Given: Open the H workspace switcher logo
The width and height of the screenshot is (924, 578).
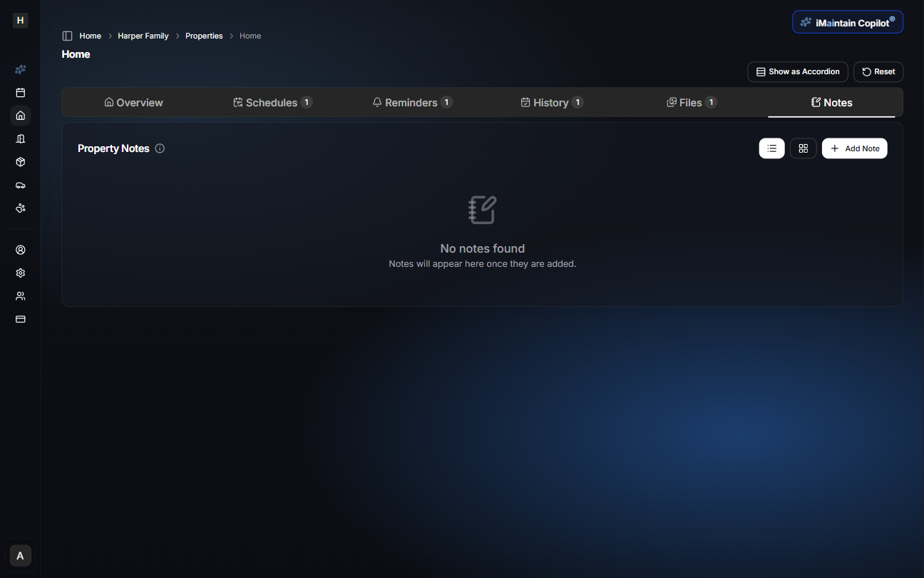Looking at the screenshot, I should pyautogui.click(x=20, y=20).
